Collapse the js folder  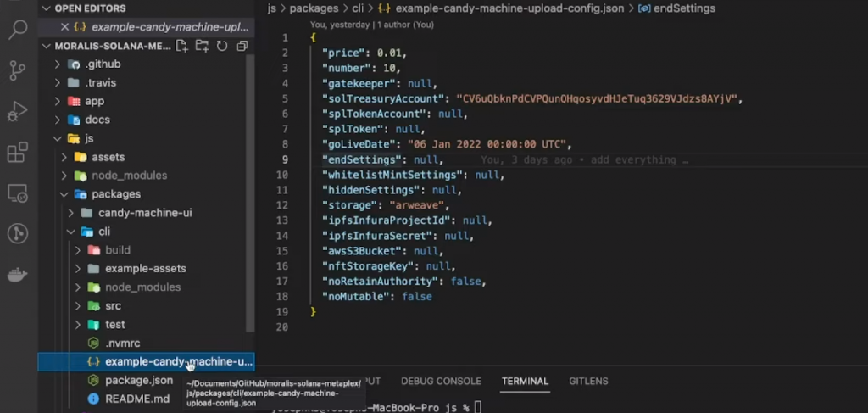58,138
